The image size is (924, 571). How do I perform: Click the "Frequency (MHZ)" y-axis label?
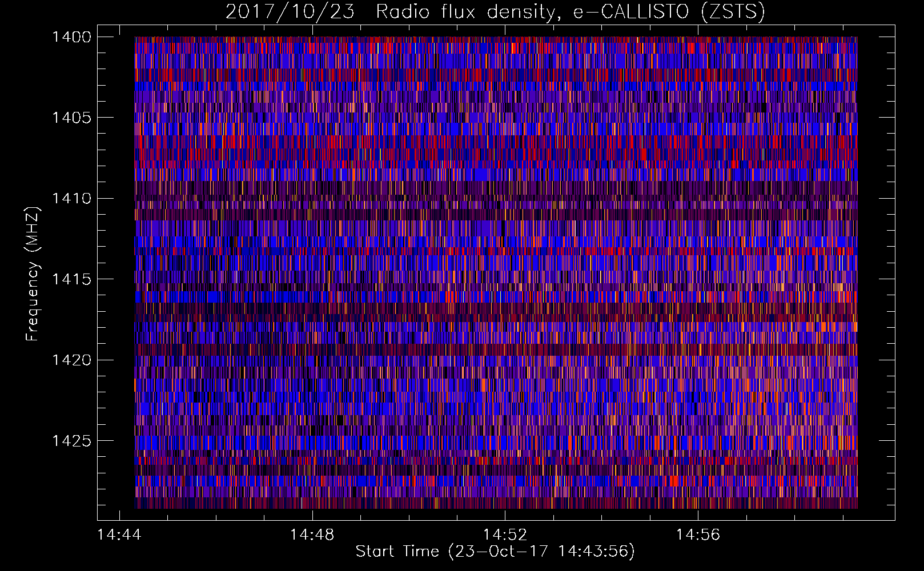click(x=33, y=274)
